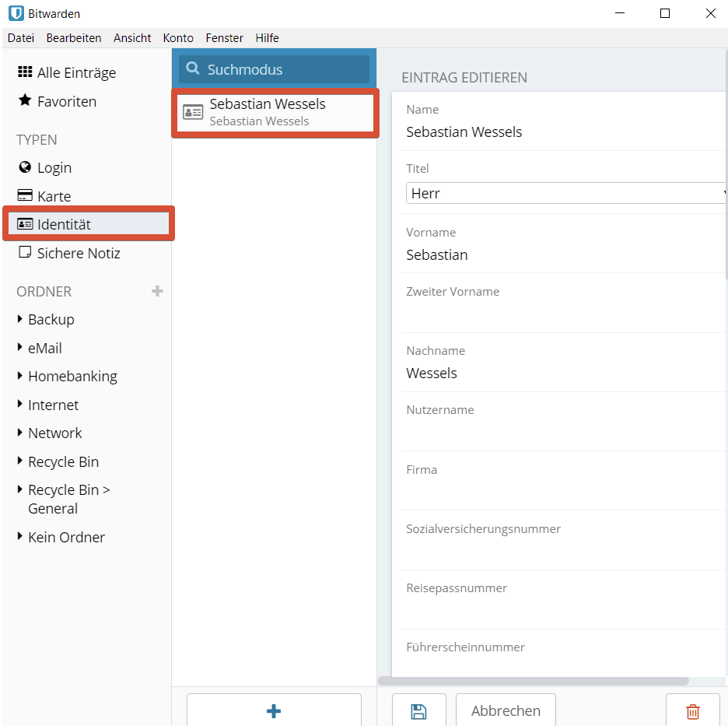
Task: Expand the Network folder arrow
Action: pos(20,432)
